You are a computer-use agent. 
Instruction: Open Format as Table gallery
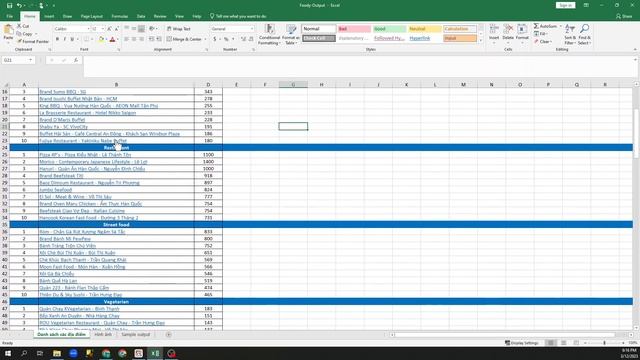tap(291, 34)
